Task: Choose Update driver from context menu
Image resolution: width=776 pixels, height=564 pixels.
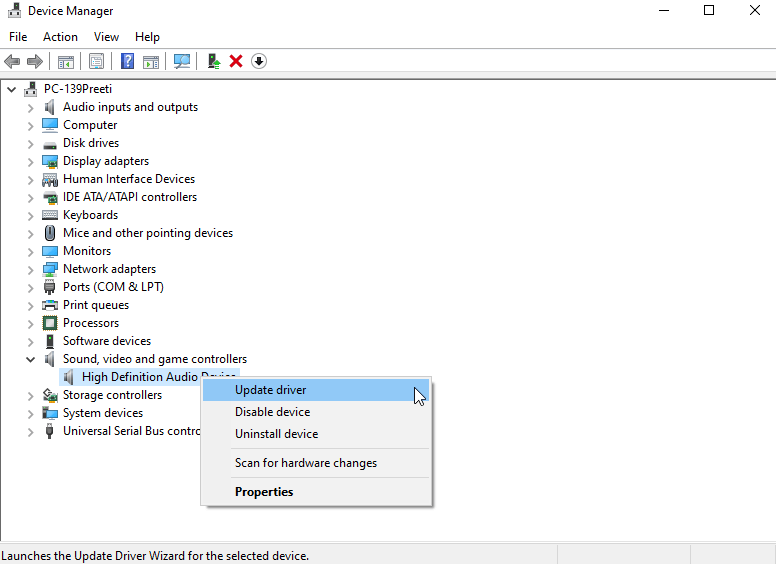Action: [x=316, y=390]
